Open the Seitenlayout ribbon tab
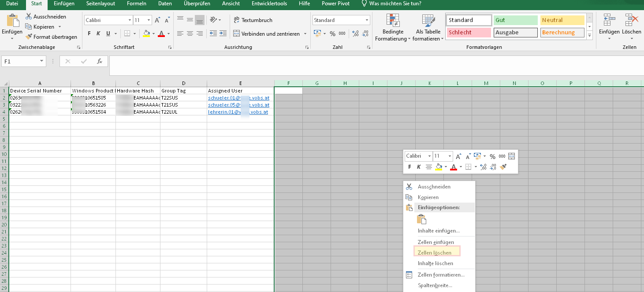Screen dimensions: 644x292 [x=101, y=4]
